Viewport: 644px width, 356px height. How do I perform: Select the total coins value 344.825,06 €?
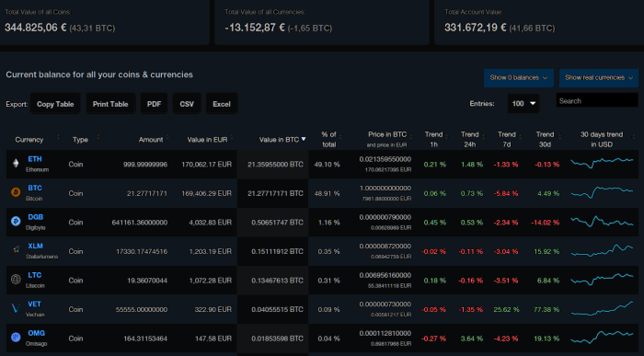(x=36, y=28)
